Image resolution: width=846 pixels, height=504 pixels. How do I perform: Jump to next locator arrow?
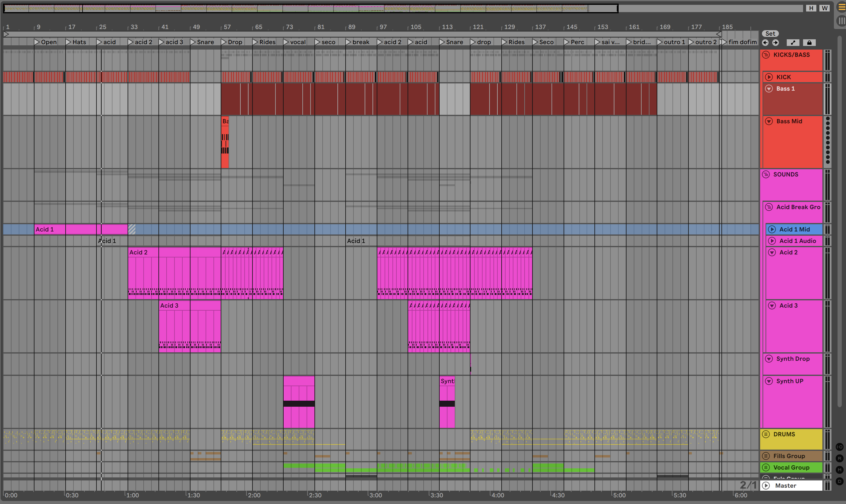[775, 43]
